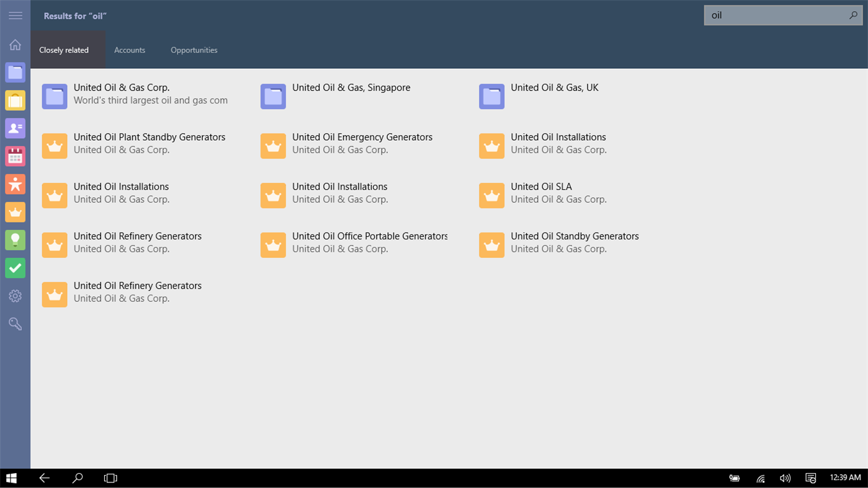Click the key icon at sidebar bottom
This screenshot has height=488, width=868.
(15, 324)
